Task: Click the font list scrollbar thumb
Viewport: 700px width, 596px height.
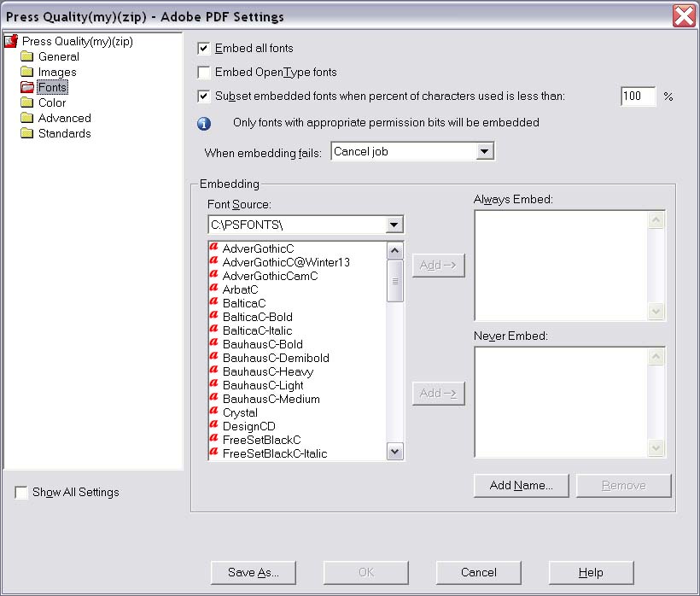Action: pyautogui.click(x=395, y=281)
